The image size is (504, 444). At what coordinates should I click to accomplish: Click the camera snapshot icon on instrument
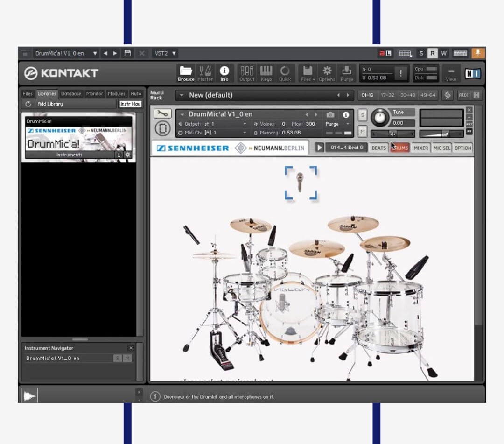[x=330, y=114]
